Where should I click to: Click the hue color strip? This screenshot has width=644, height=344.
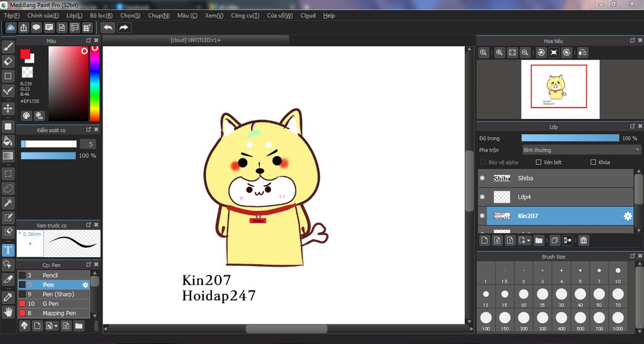tap(94, 84)
